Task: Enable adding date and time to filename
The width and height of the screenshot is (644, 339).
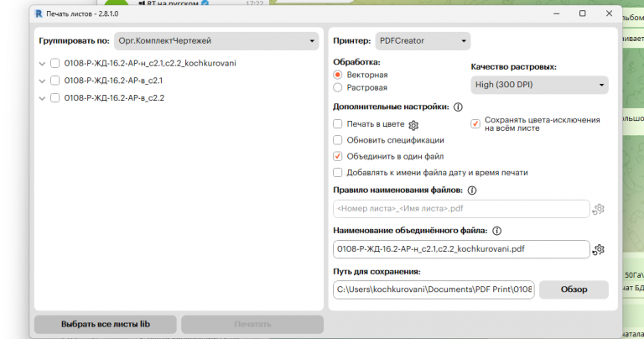Action: [338, 173]
